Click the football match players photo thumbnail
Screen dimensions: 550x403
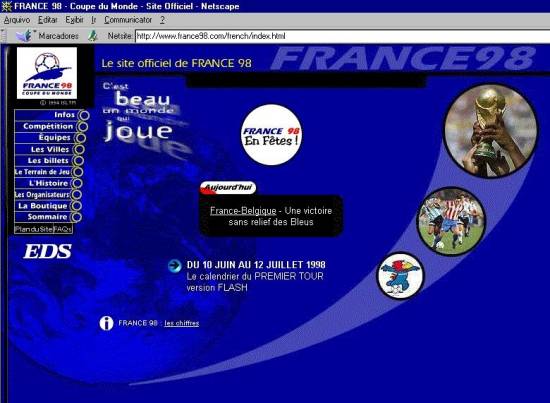pos(451,222)
